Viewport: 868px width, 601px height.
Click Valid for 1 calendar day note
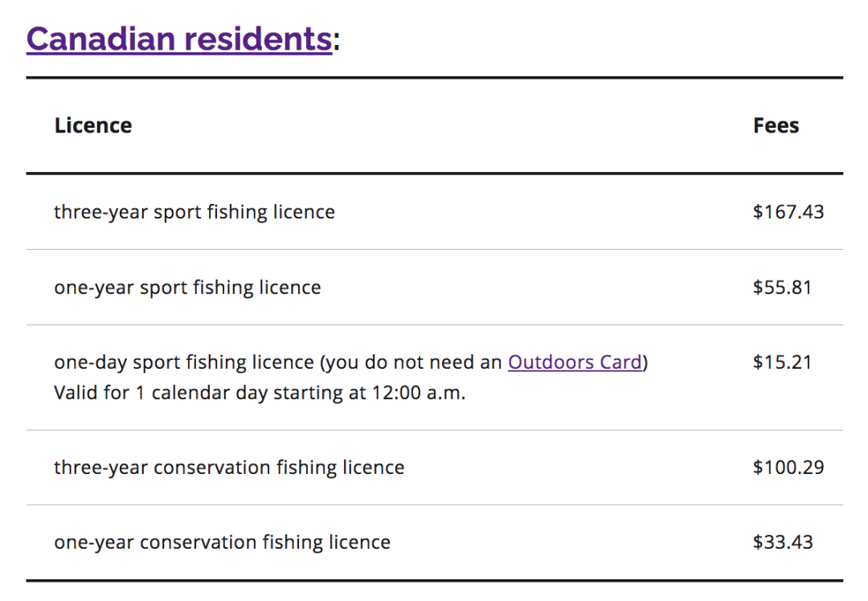260,393
